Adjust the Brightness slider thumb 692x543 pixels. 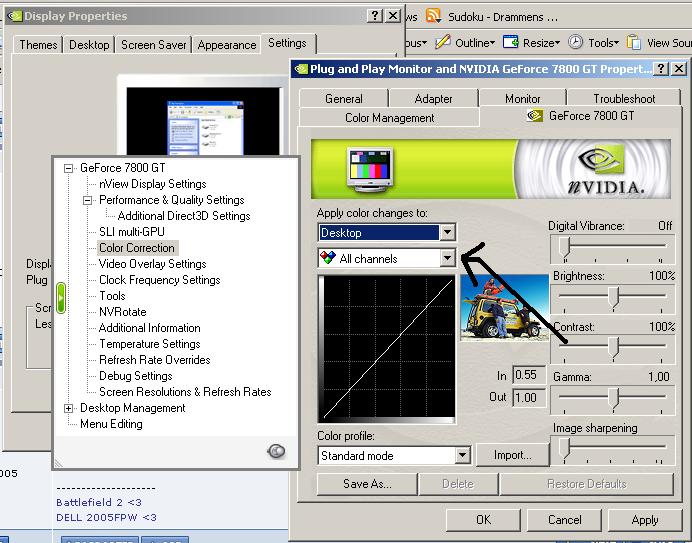point(613,298)
